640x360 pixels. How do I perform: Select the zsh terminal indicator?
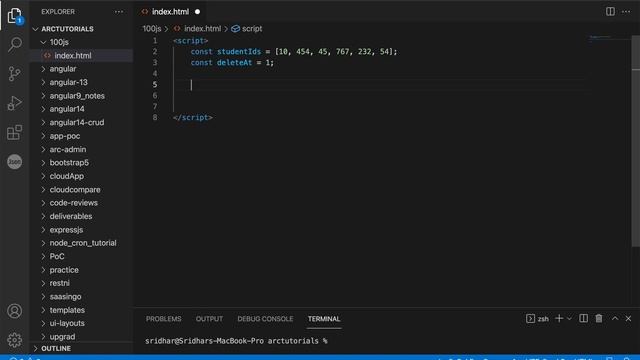coord(537,319)
